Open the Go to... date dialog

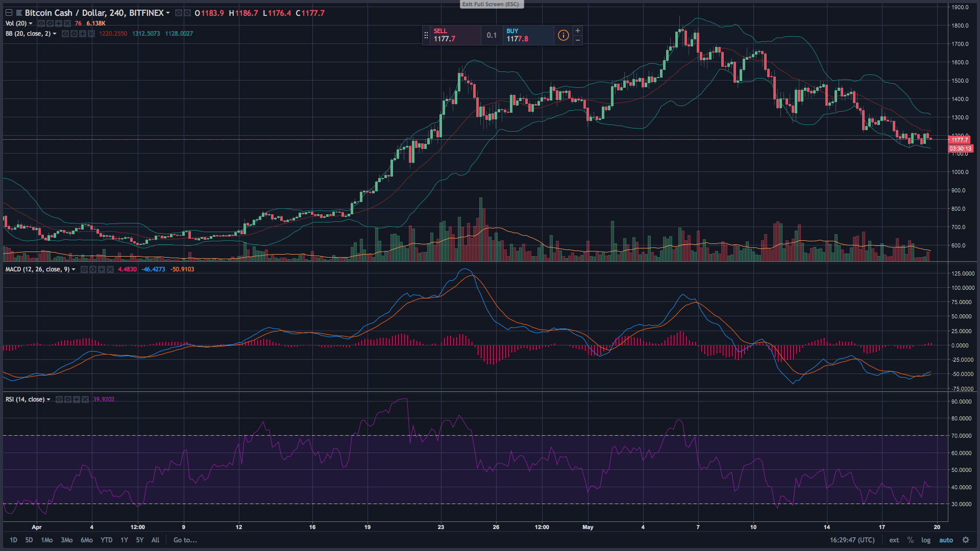(185, 540)
